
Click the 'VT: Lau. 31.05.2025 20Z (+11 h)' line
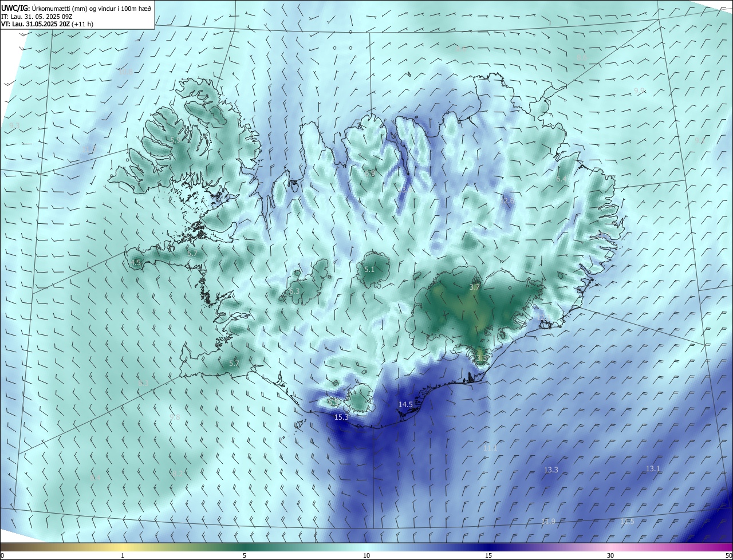point(47,24)
